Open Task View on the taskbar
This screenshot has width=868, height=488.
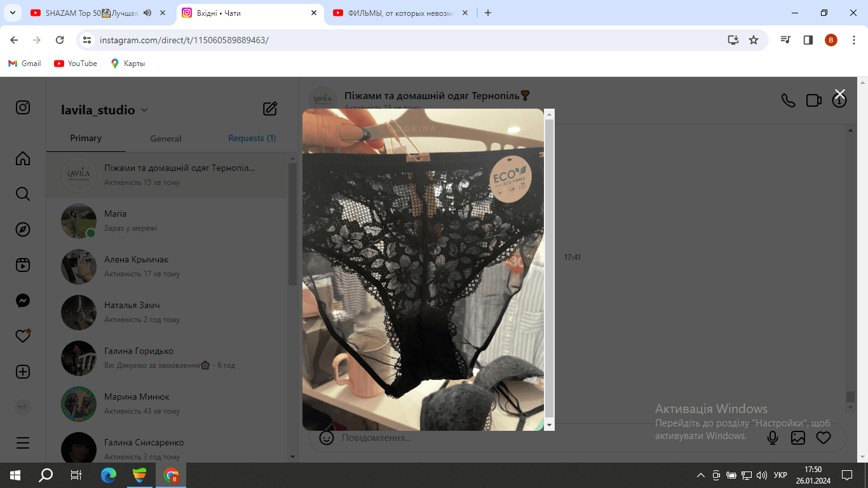coord(76,475)
